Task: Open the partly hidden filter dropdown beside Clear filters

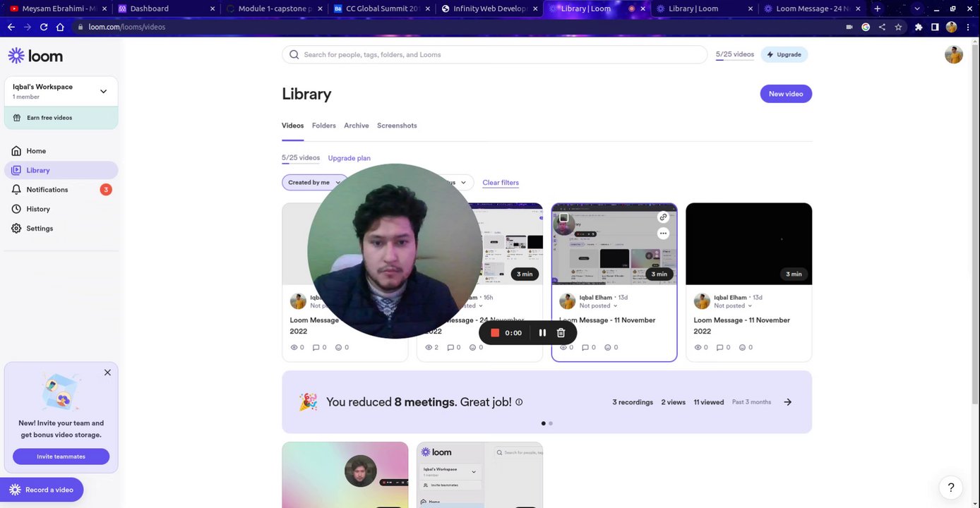Action: coord(459,183)
